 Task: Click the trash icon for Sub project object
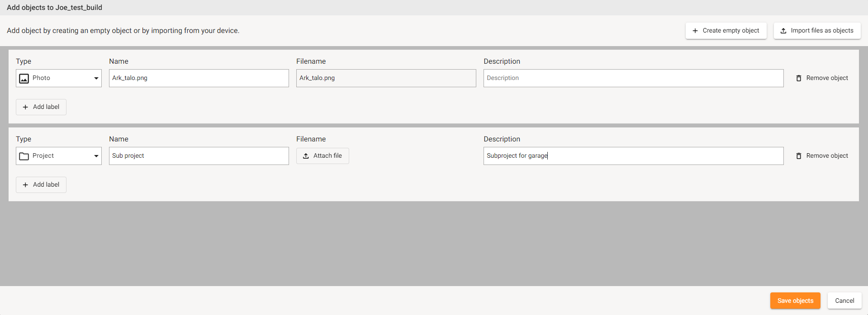[798, 156]
